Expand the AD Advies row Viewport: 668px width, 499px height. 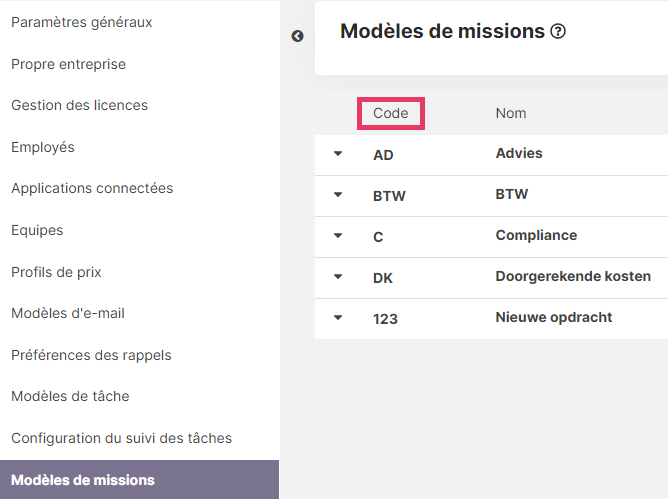(338, 153)
